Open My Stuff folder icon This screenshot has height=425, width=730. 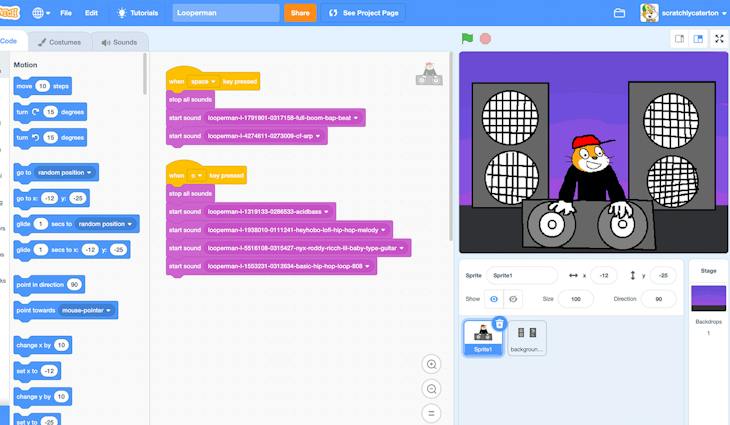(x=619, y=13)
